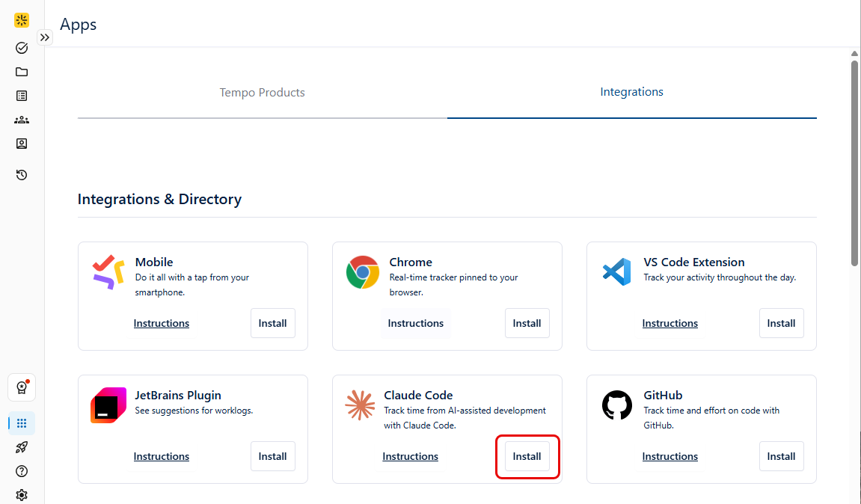The height and width of the screenshot is (504, 861).
Task: Click the JetBrains logo icon
Action: click(108, 405)
